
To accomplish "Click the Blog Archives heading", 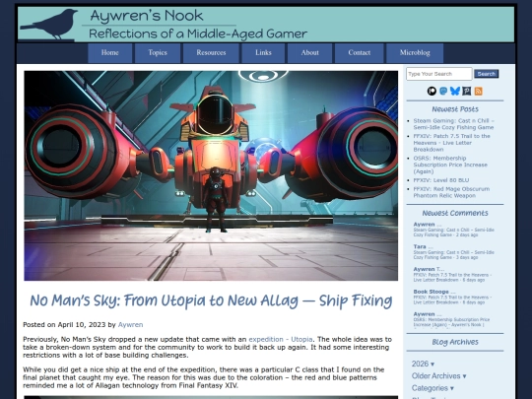I will click(x=455, y=342).
